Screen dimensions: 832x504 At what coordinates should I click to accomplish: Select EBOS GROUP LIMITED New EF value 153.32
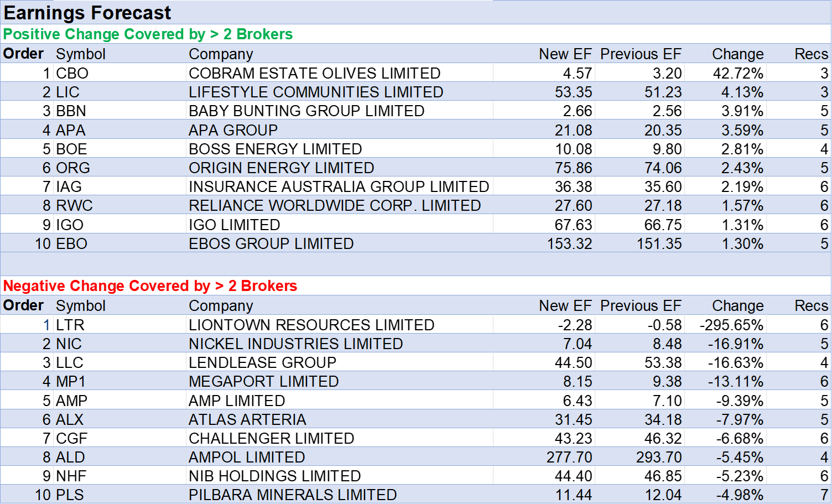pos(569,244)
